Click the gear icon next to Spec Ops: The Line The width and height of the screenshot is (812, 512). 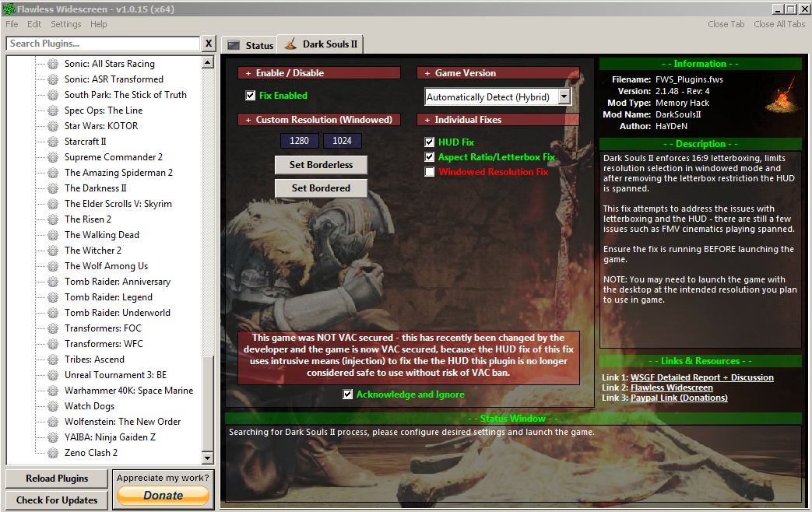tap(53, 110)
